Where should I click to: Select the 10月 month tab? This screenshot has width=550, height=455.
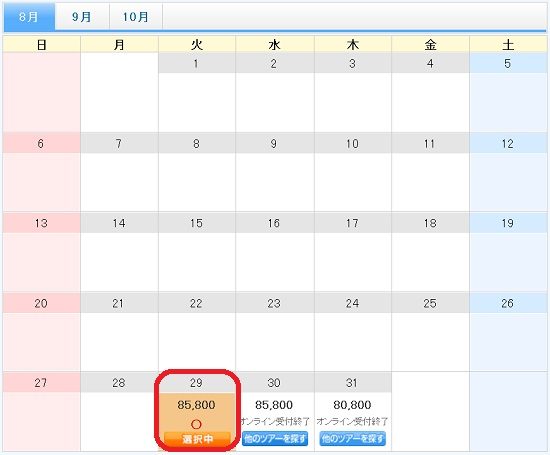pyautogui.click(x=136, y=17)
